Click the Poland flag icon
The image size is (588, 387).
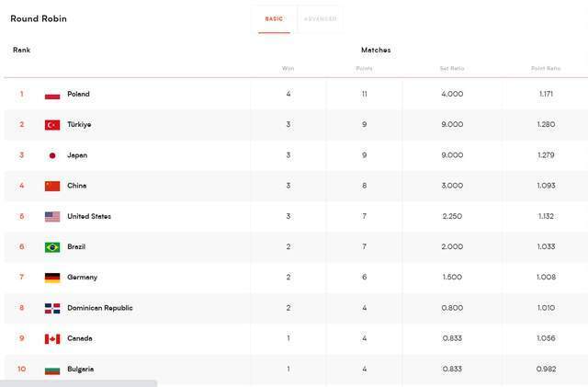pos(52,94)
